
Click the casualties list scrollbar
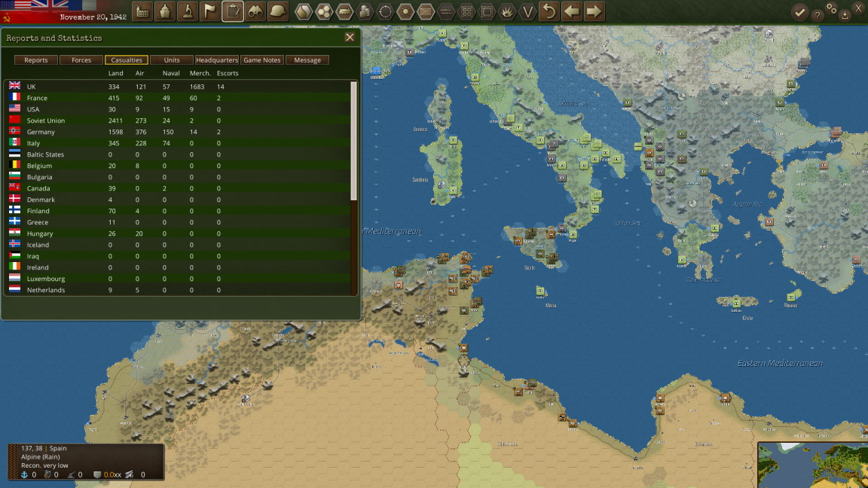[353, 141]
